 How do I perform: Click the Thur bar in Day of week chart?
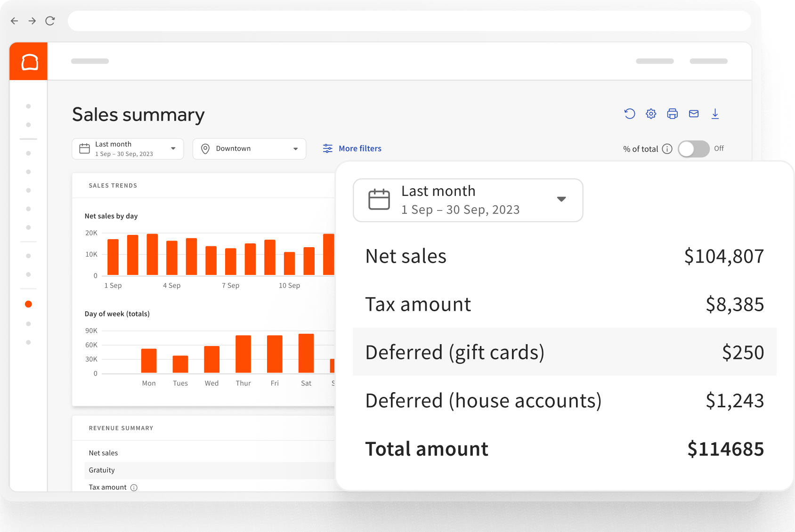[243, 354]
